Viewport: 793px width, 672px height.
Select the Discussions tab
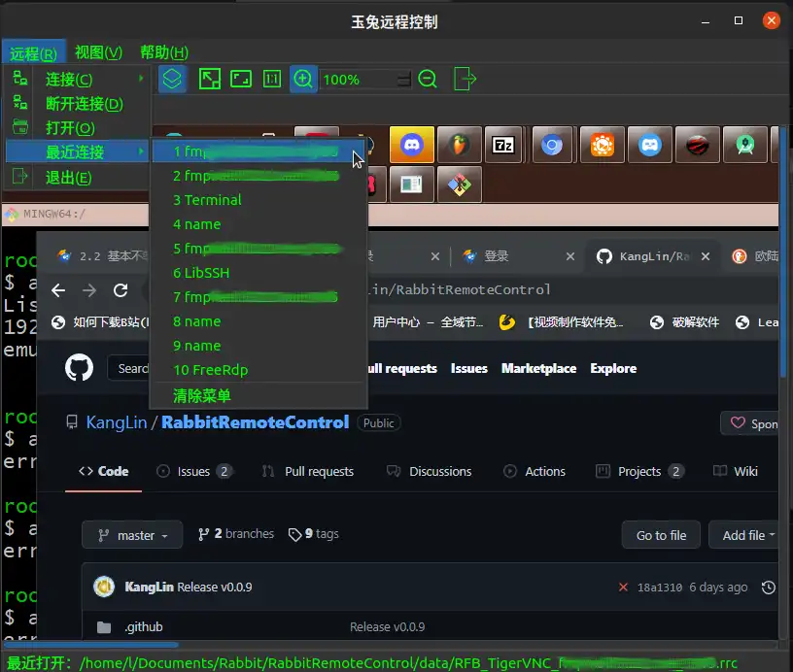[x=429, y=471]
